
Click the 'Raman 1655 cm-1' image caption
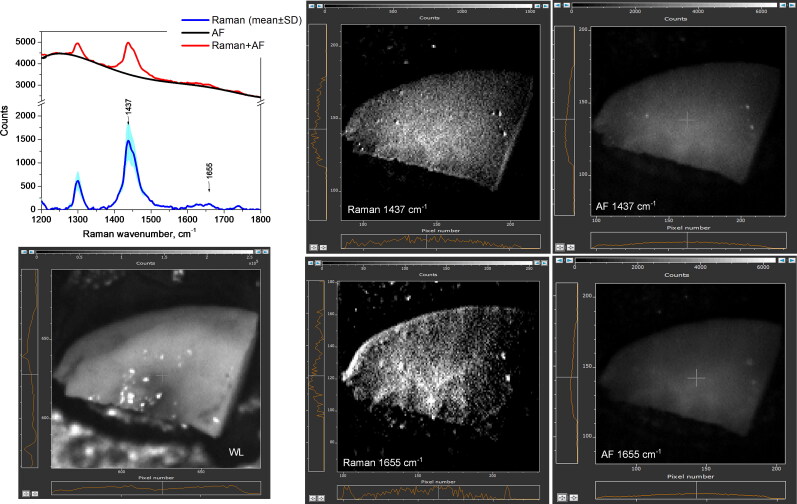click(383, 462)
